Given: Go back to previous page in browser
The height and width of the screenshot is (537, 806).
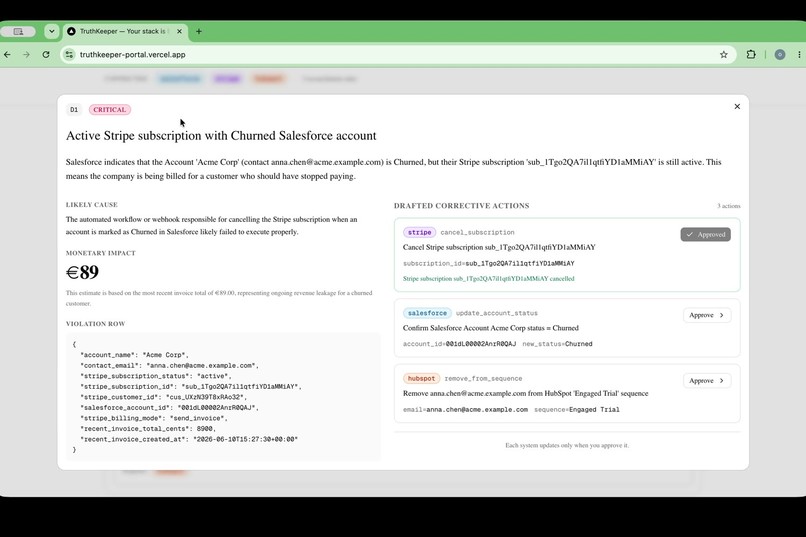Looking at the screenshot, I should coord(7,54).
